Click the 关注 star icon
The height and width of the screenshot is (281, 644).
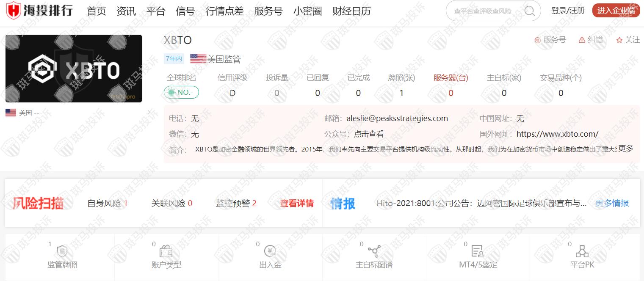click(619, 40)
